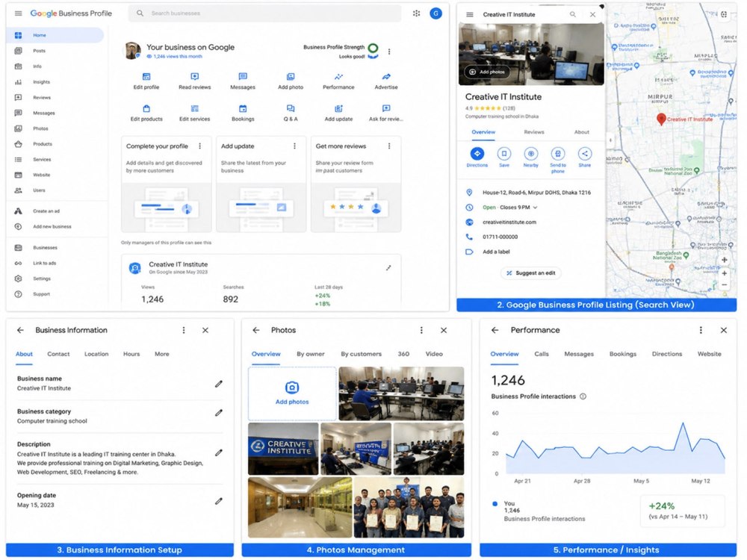Click the Send to phone icon
Screen dimensions: 747x560
[558, 154]
